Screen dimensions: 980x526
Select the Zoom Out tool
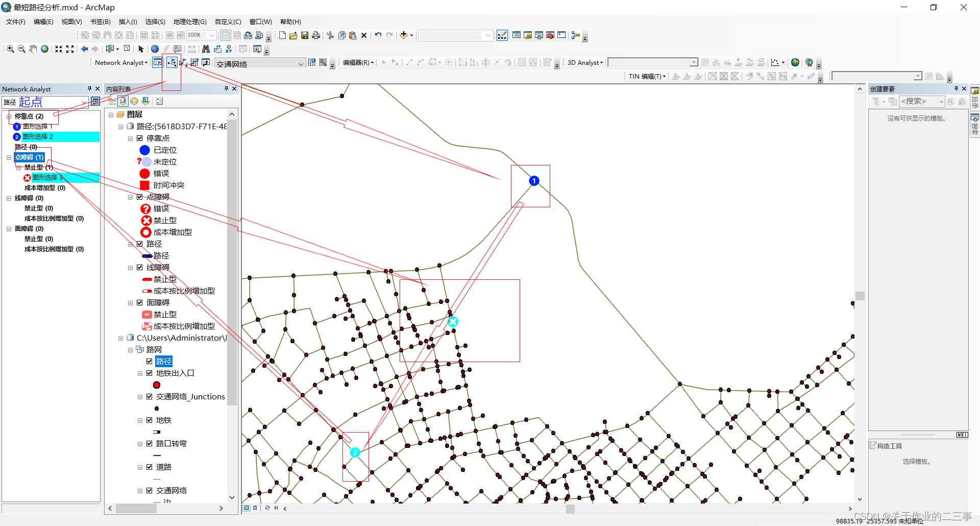[x=21, y=49]
